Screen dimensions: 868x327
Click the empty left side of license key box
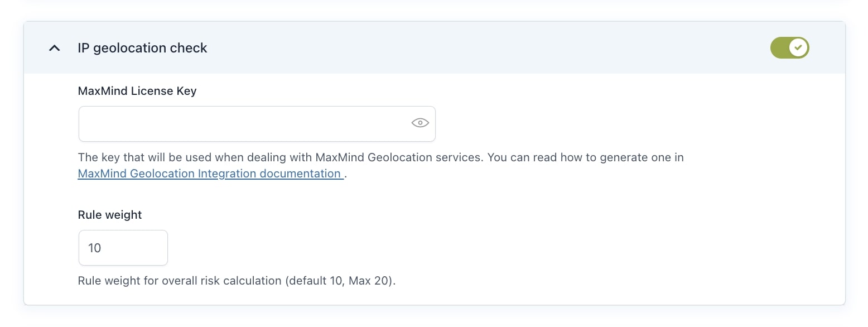pos(167,124)
